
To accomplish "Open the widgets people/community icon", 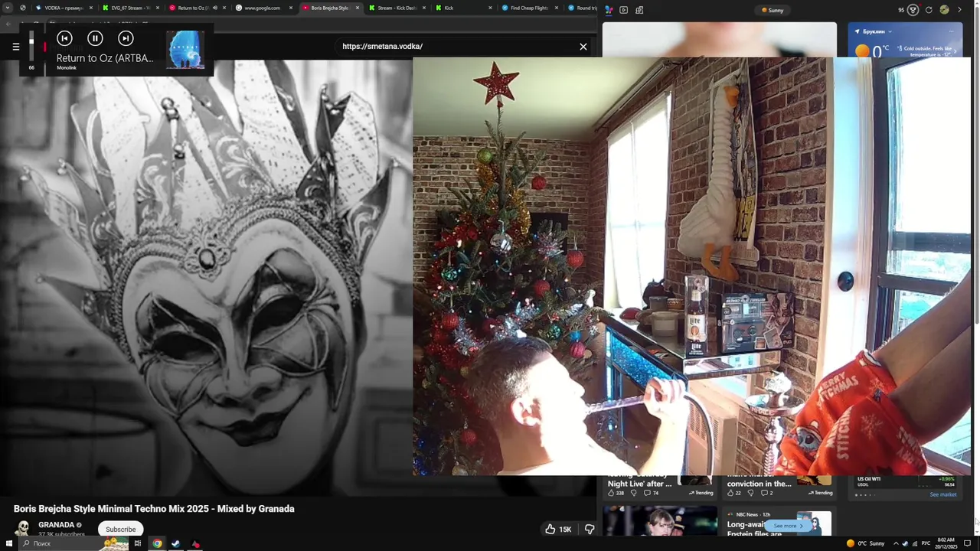I will [x=639, y=10].
